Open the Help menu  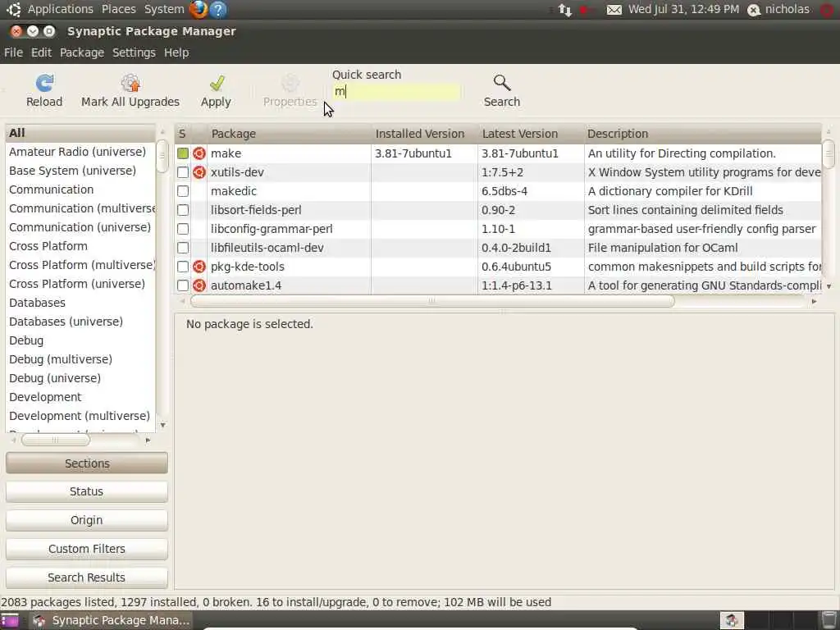176,52
